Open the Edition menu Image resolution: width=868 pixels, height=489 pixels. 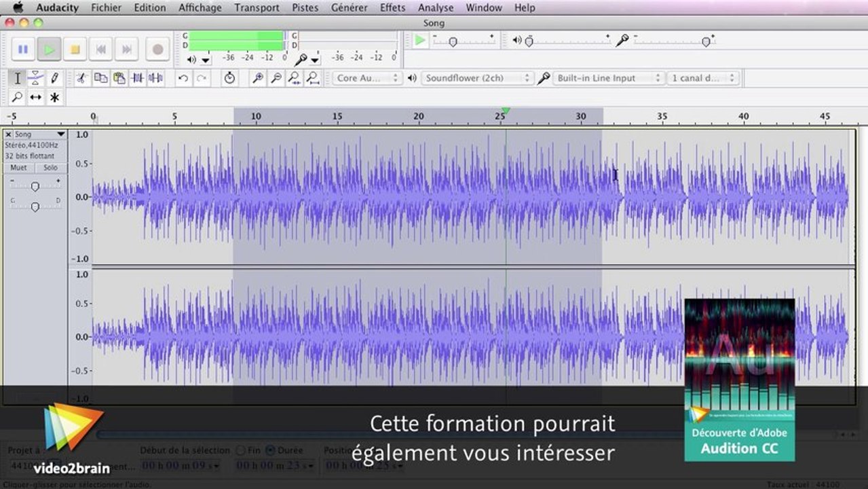pos(150,7)
